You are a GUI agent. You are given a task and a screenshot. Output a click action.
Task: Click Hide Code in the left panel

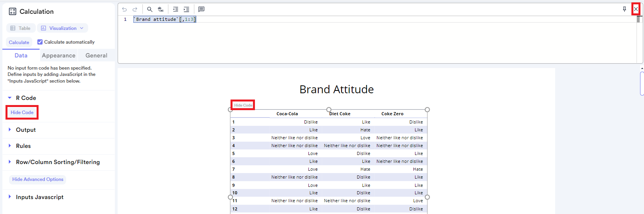[x=22, y=113]
